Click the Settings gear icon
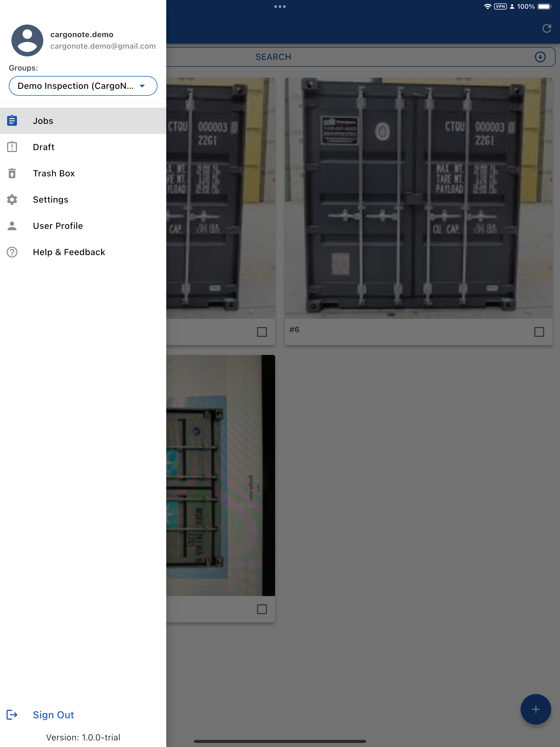Screen dimensions: 560x747 [12, 200]
